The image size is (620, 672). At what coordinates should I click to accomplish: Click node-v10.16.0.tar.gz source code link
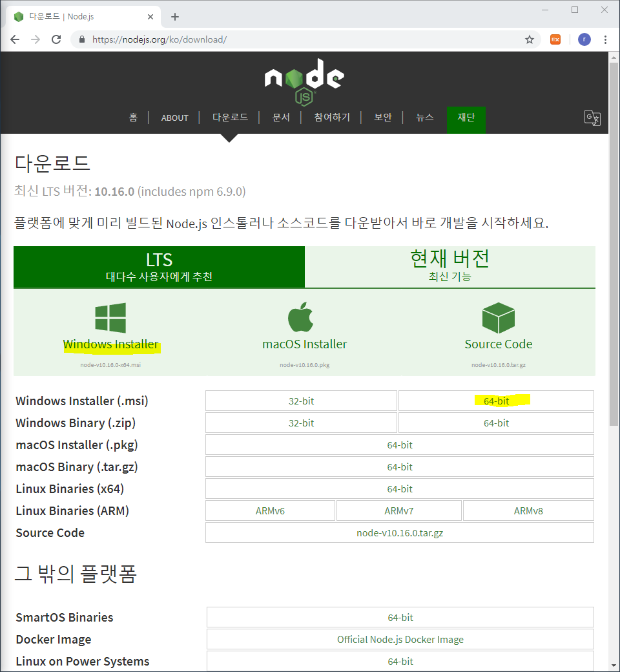pyautogui.click(x=400, y=532)
